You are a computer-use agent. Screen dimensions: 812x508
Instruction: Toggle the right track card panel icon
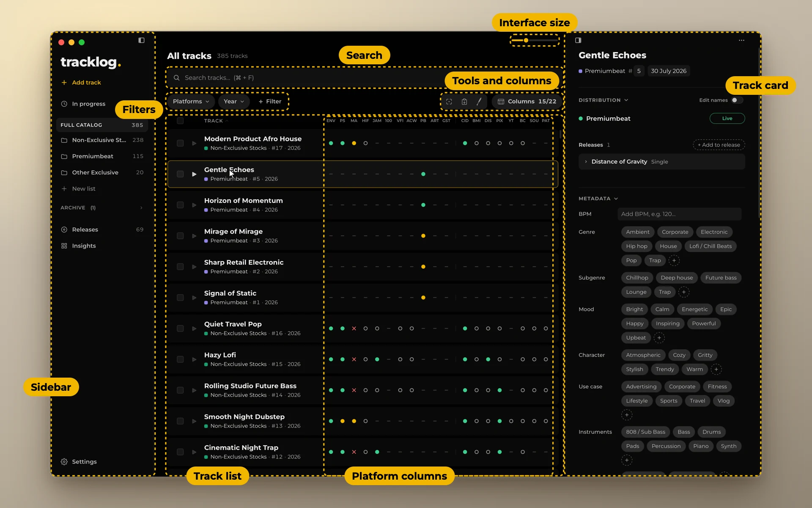578,41
